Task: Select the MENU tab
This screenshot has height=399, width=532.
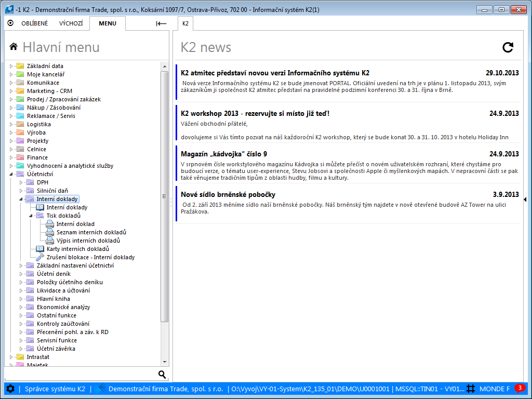Action: [x=108, y=23]
